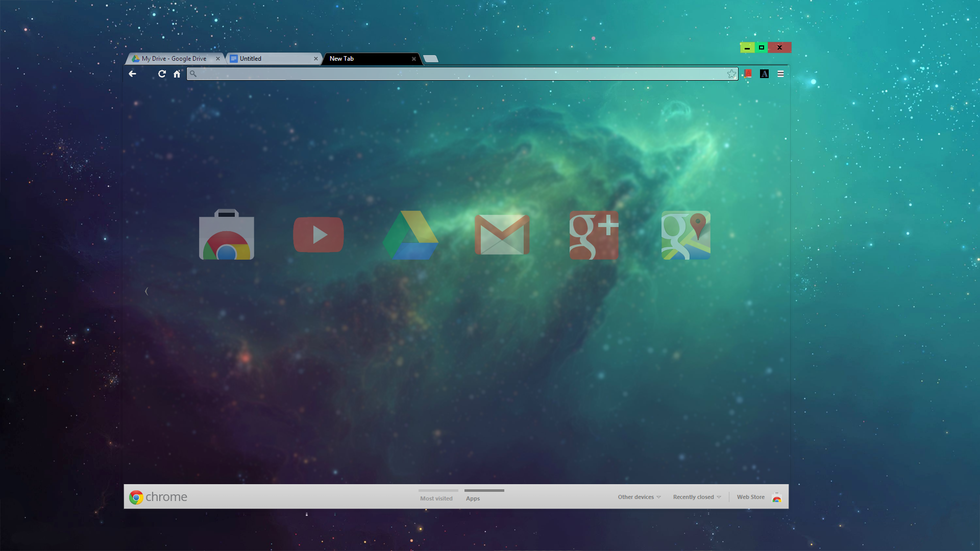Click the red extension icon in toolbar
This screenshot has height=551, width=980.
click(x=748, y=74)
